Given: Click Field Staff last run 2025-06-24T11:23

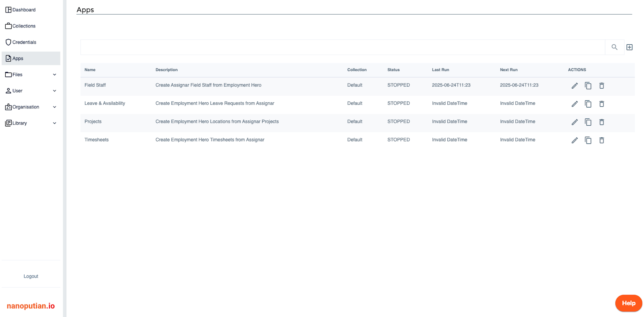Looking at the screenshot, I should tap(451, 85).
